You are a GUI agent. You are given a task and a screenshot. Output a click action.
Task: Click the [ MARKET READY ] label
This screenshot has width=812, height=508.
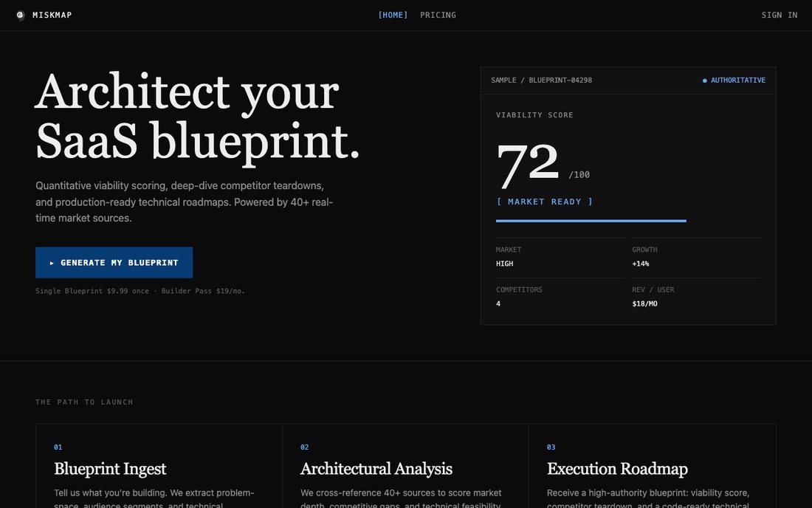[544, 202]
